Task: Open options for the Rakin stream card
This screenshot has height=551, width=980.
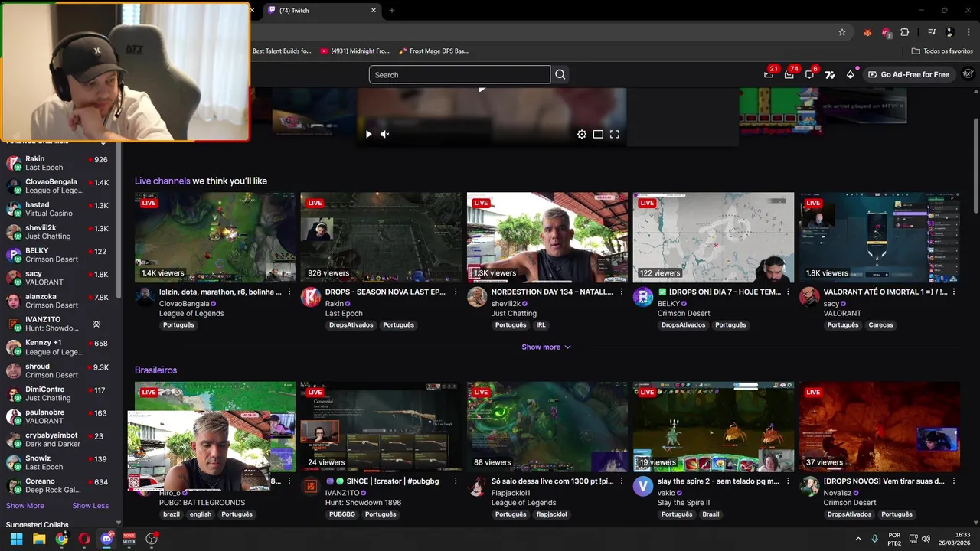Action: coord(456,292)
